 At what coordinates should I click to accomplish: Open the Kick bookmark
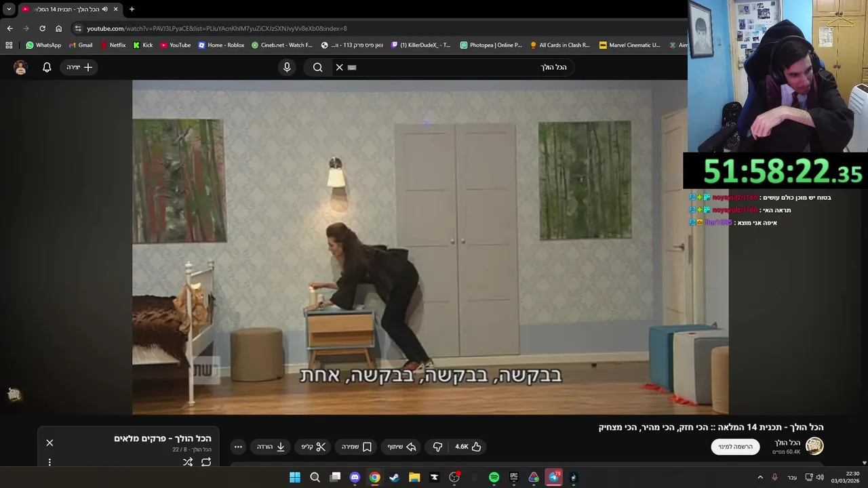coord(142,45)
